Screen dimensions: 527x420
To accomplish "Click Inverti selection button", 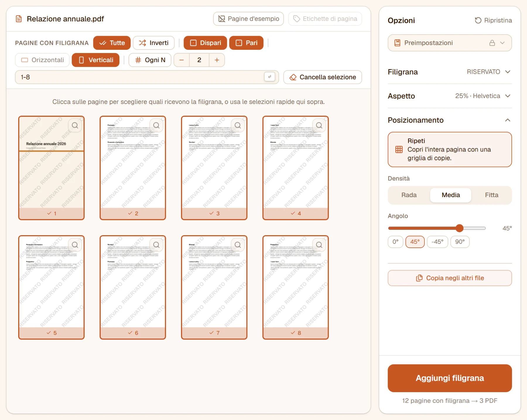I will 154,43.
